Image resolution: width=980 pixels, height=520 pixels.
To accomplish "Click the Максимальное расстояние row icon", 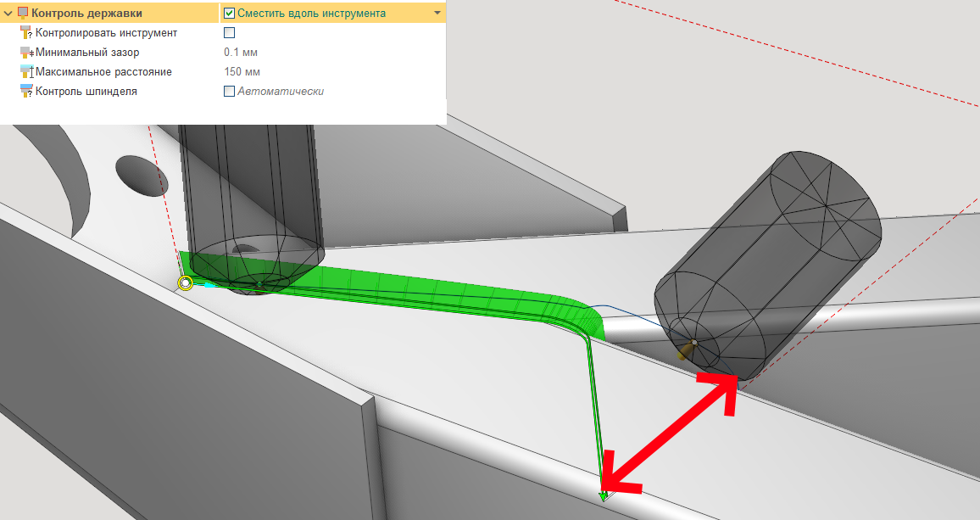I will (26, 72).
